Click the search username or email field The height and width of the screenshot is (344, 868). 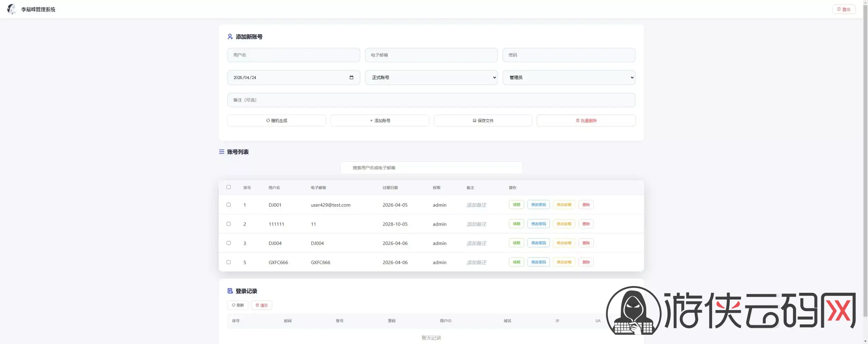[431, 168]
